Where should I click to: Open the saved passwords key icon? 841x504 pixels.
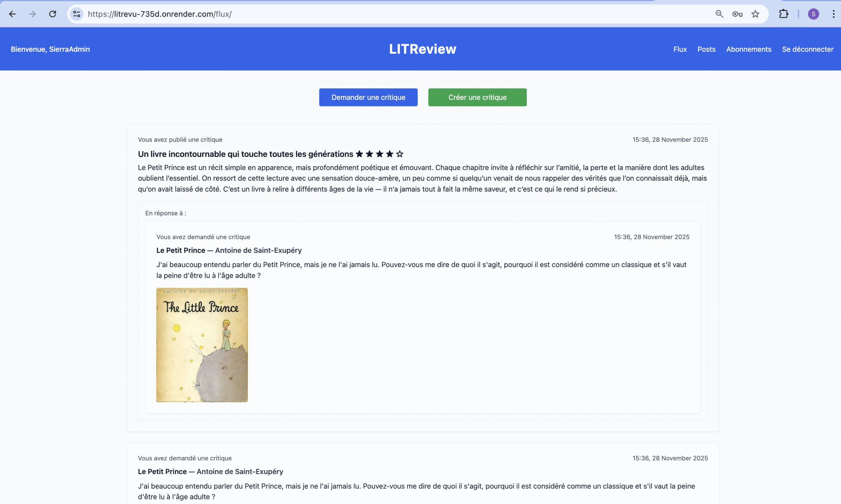[x=738, y=14]
